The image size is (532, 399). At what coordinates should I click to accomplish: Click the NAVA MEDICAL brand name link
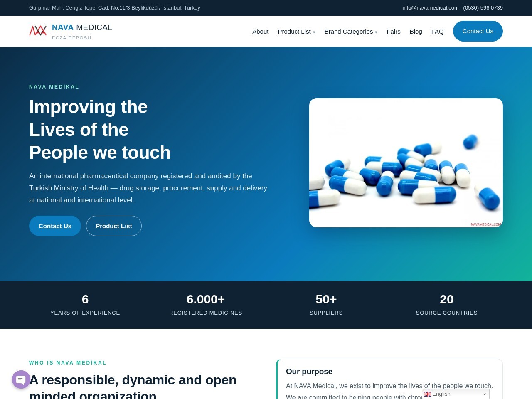click(82, 27)
